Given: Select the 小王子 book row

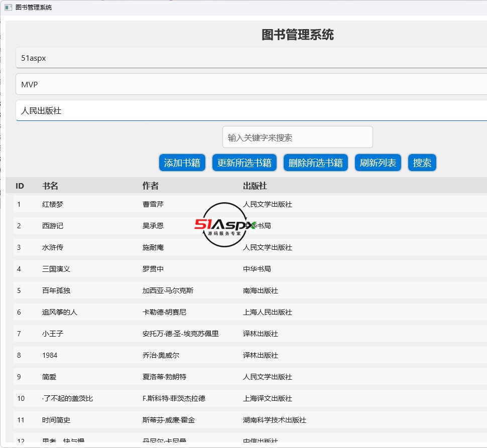Looking at the screenshot, I should 53,334.
